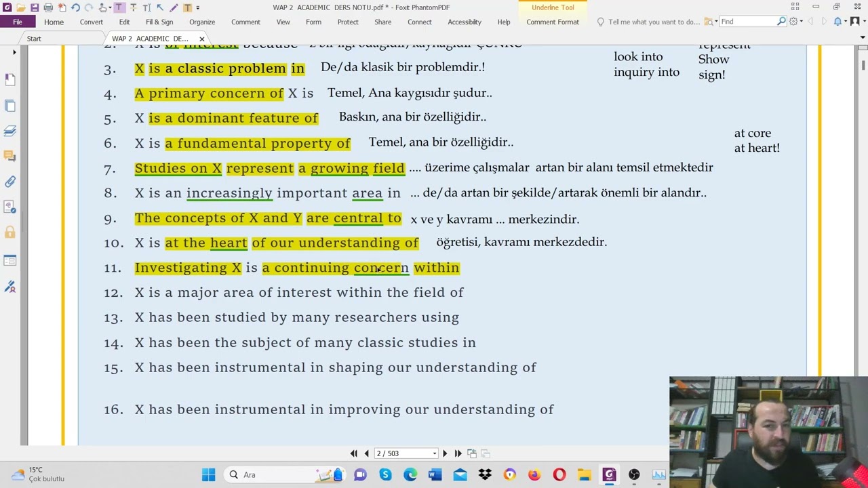This screenshot has height=488, width=868.
Task: Open file via the folder icon in quick access toolbar
Action: pos(20,7)
